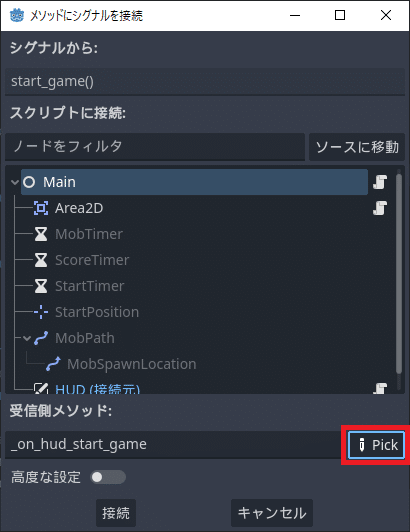Click the script icon beside HUD node
This screenshot has height=532, width=410.
[x=380, y=388]
